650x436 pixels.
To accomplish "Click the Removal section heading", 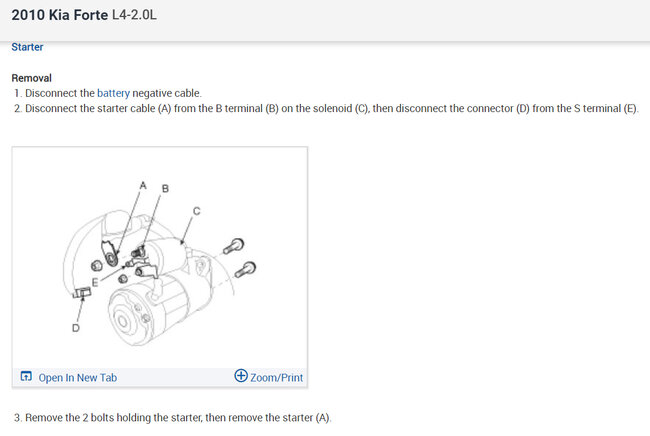I will click(x=32, y=78).
